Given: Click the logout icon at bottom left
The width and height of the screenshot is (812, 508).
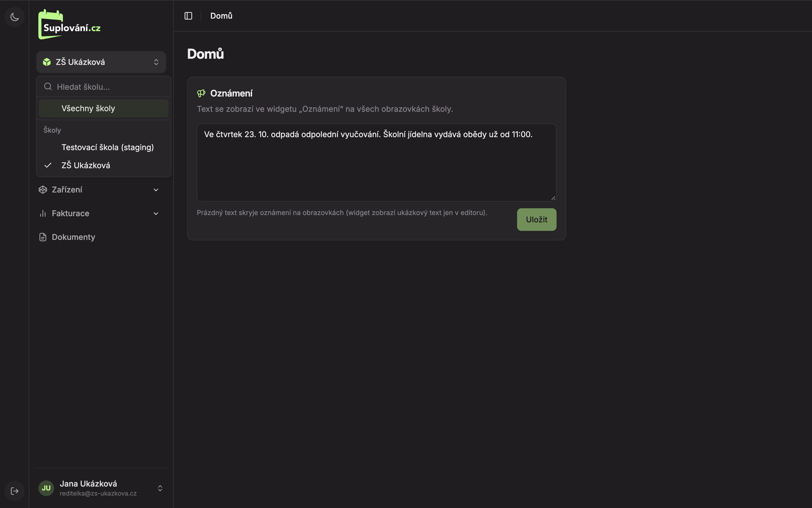Looking at the screenshot, I should pyautogui.click(x=14, y=491).
